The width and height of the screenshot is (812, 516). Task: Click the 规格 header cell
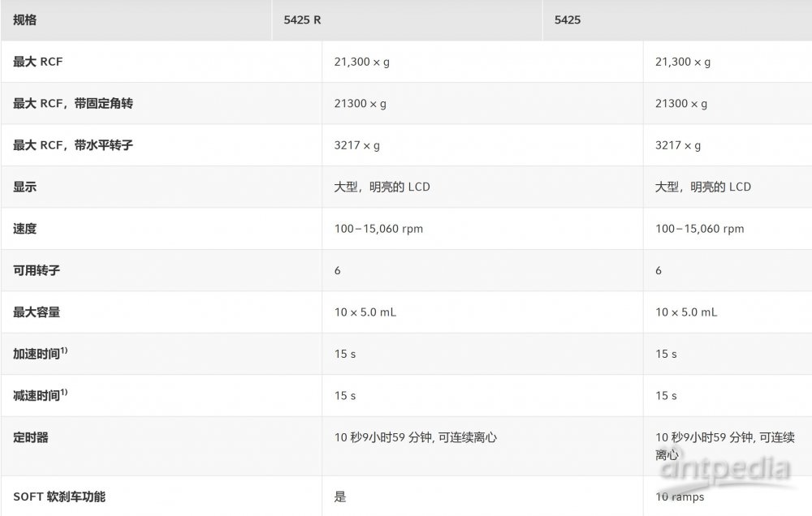pyautogui.click(x=25, y=20)
